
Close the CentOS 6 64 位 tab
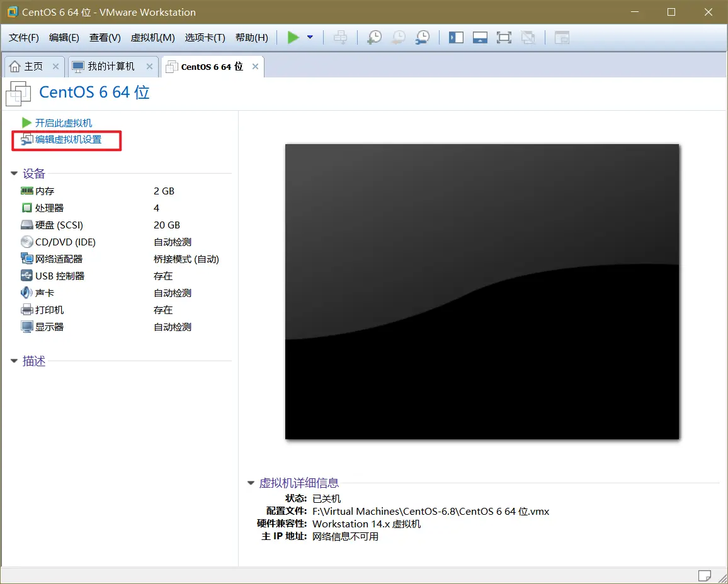(255, 66)
